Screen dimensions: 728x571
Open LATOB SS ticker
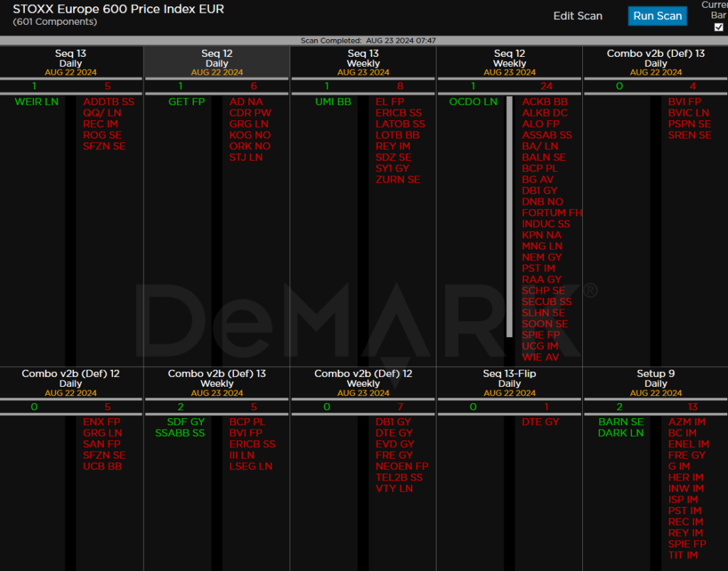[x=400, y=124]
